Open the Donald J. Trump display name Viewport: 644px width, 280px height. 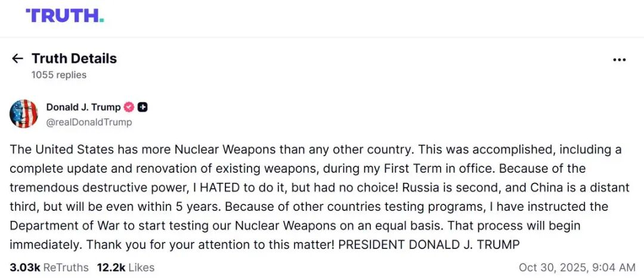83,108
